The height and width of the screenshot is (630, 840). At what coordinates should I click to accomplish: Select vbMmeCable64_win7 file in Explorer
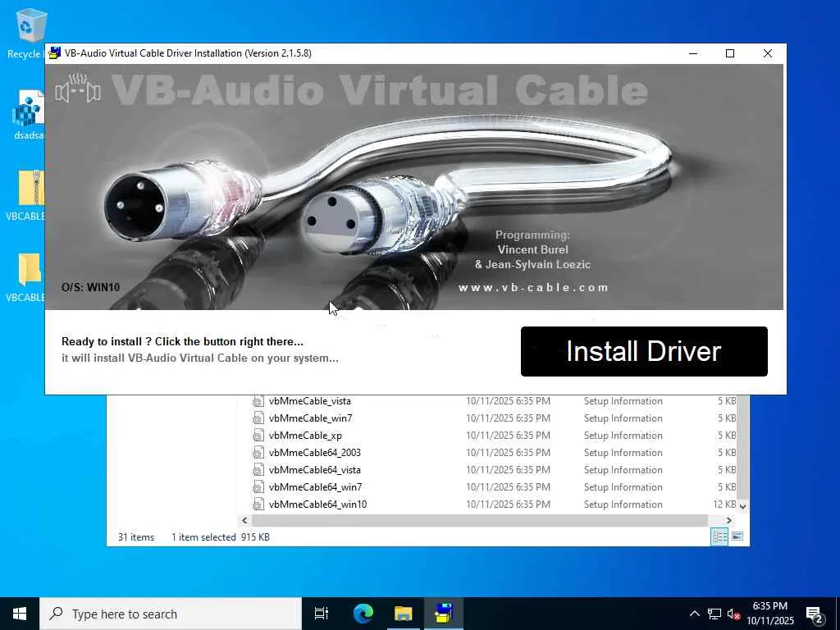(x=315, y=487)
